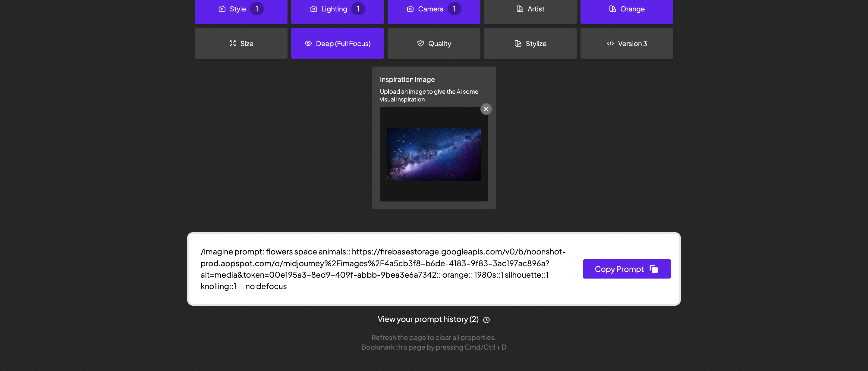Viewport: 868px width, 371px height.
Task: Click the clock icon next to prompt history
Action: pyautogui.click(x=486, y=320)
